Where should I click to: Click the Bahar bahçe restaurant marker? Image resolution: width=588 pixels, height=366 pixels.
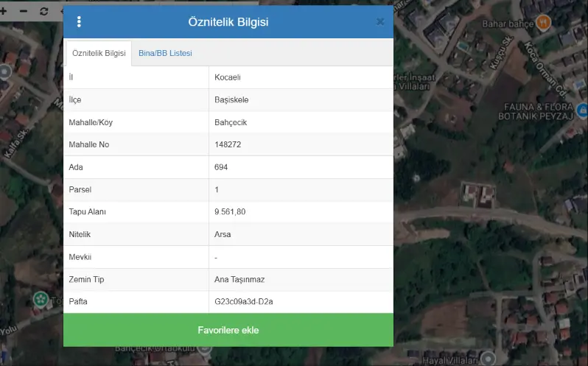(543, 23)
